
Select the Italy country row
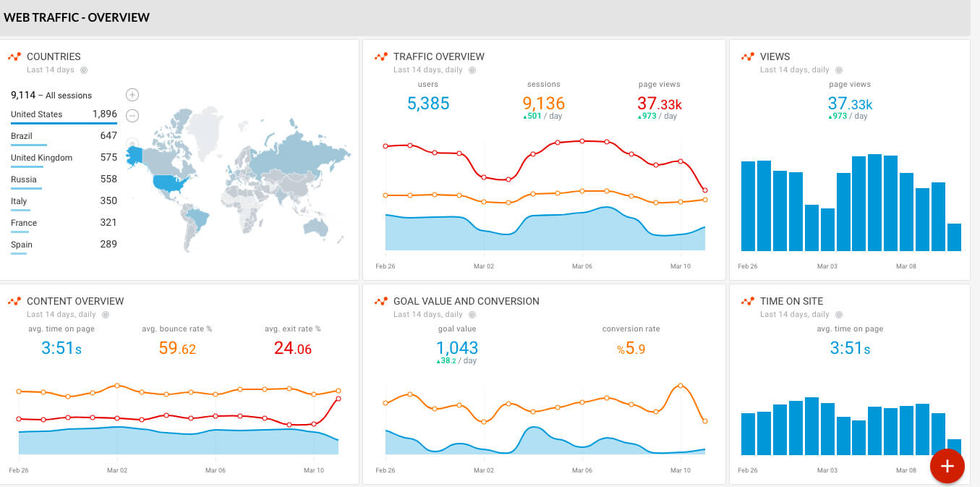[x=64, y=201]
